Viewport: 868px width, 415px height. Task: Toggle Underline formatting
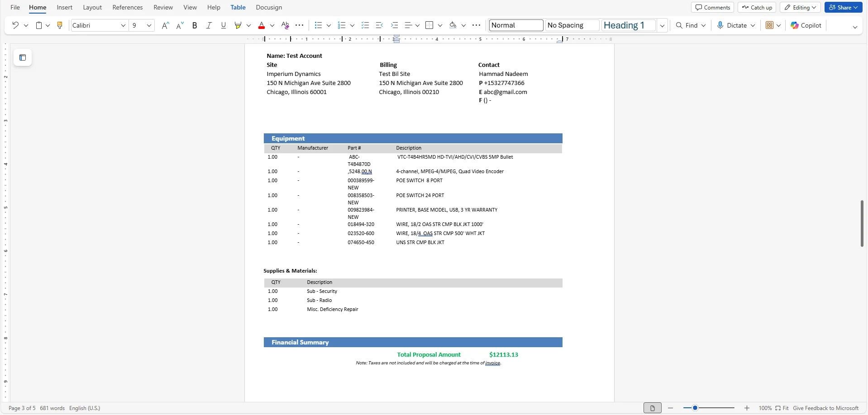[x=223, y=25]
